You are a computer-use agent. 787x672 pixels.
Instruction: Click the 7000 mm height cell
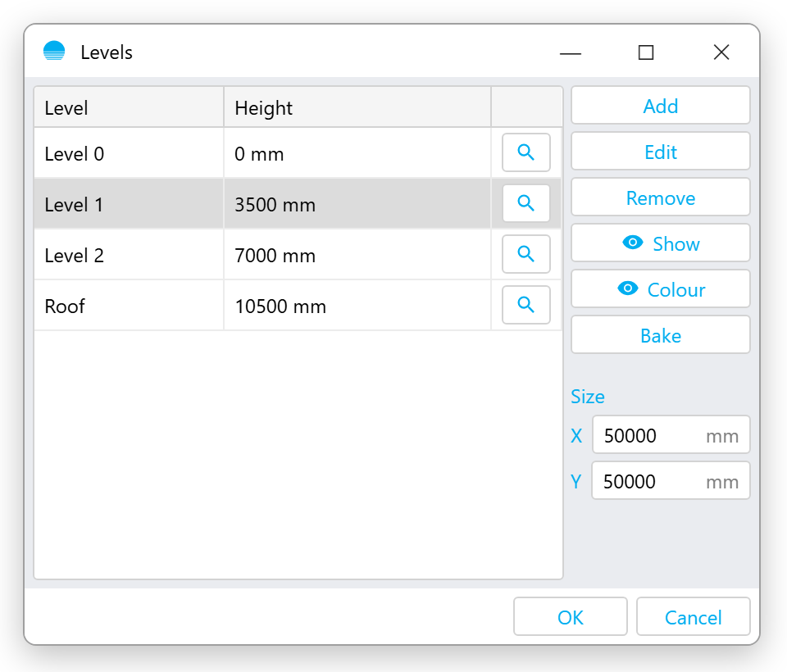(357, 254)
